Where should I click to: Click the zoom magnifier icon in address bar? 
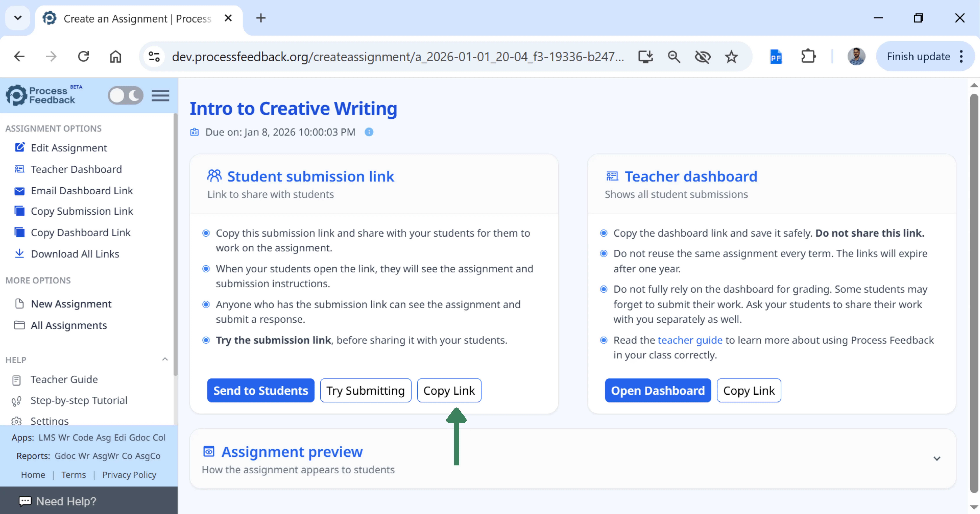(x=674, y=57)
